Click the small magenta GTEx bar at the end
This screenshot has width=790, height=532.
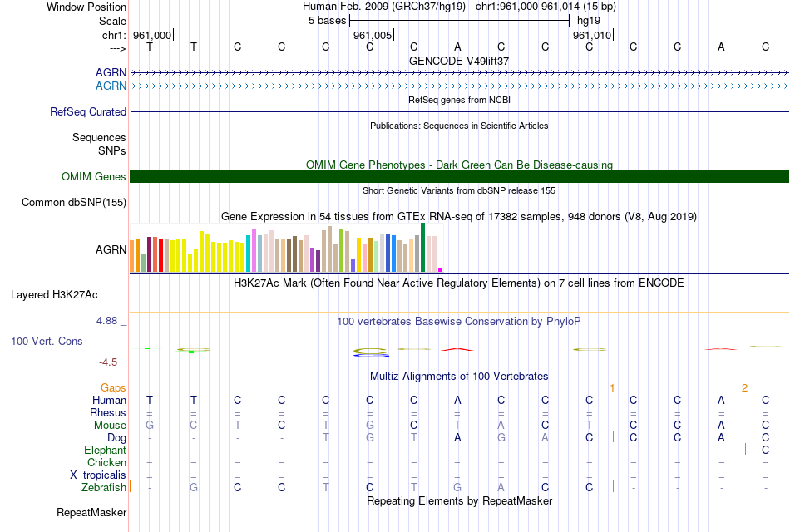pyautogui.click(x=441, y=270)
